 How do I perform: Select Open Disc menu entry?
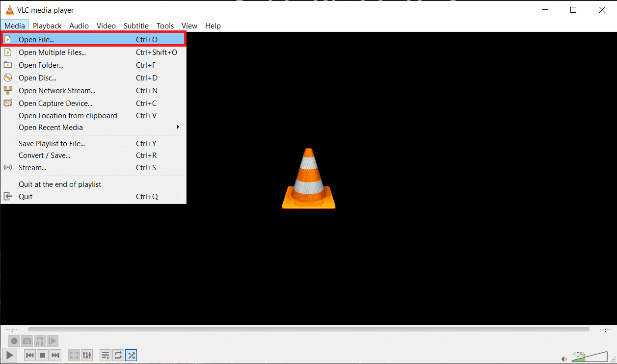(x=93, y=78)
